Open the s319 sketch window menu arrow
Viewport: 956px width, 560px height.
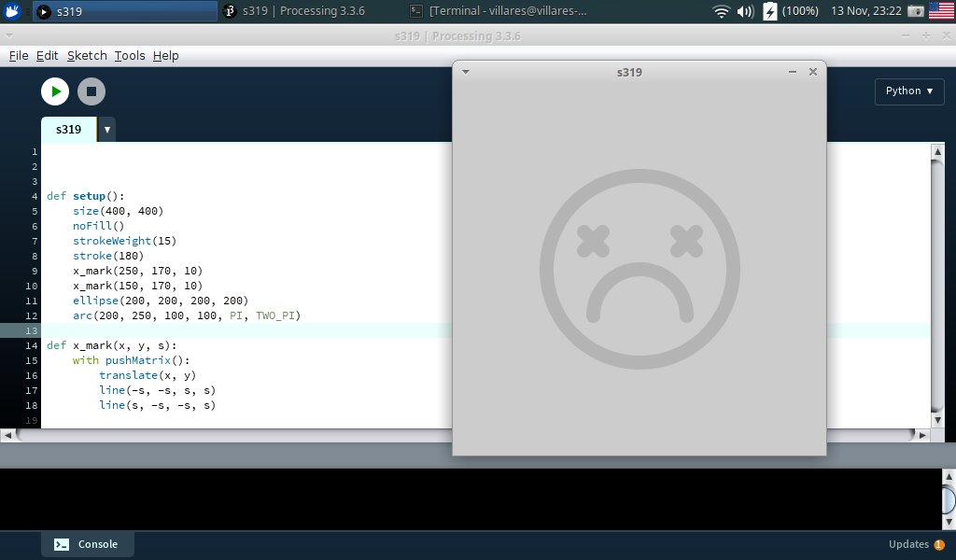pyautogui.click(x=466, y=72)
